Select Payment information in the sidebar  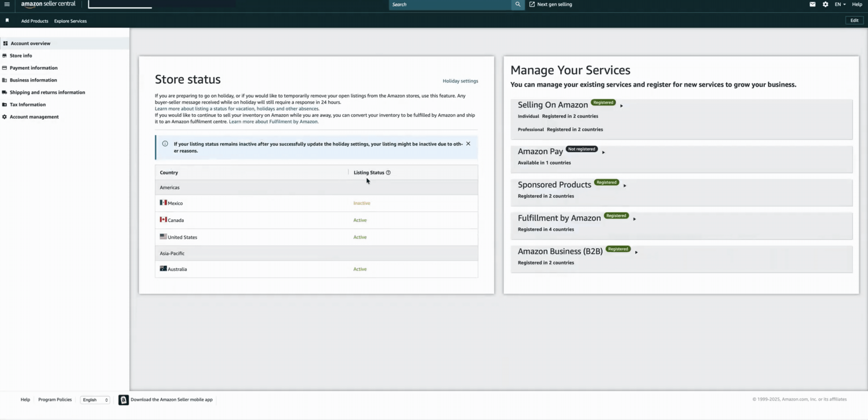tap(33, 68)
